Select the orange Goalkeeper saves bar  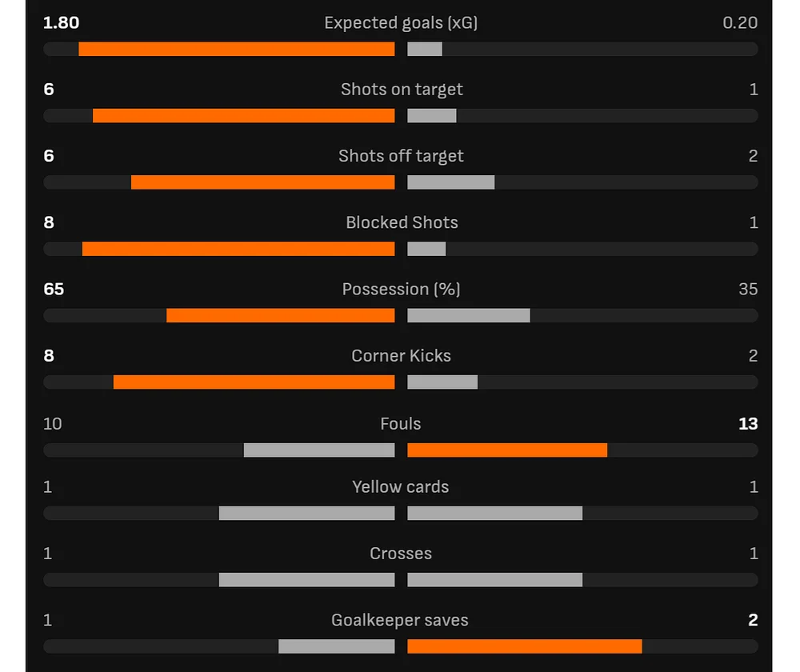coord(525,646)
